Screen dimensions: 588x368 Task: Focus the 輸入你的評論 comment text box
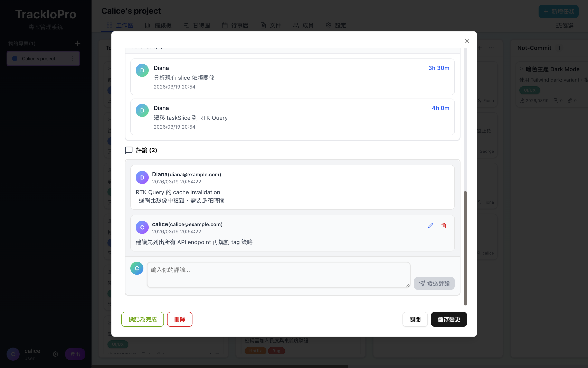pyautogui.click(x=279, y=275)
